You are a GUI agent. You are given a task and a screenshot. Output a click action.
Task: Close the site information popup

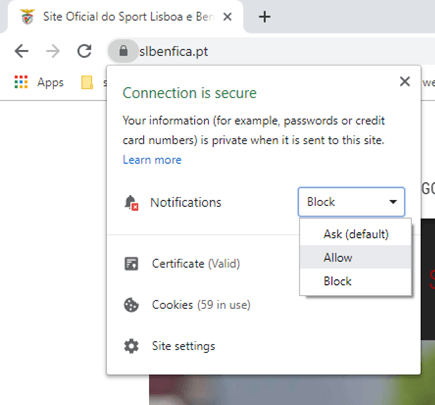405,81
